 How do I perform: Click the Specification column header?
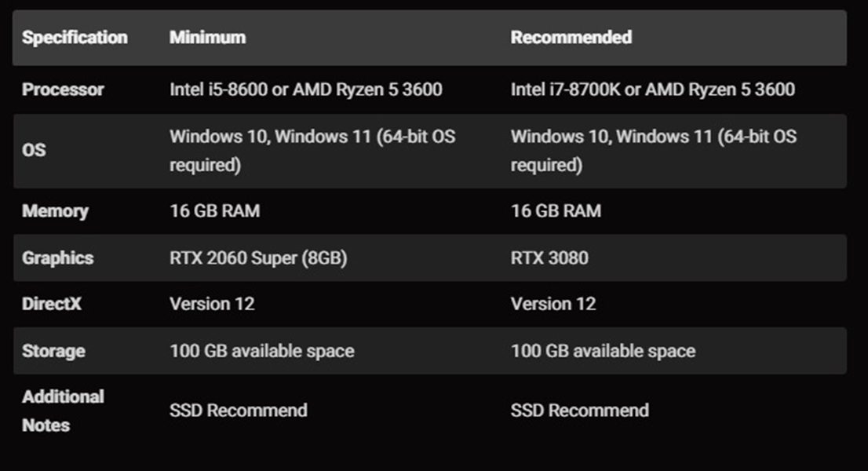[75, 38]
